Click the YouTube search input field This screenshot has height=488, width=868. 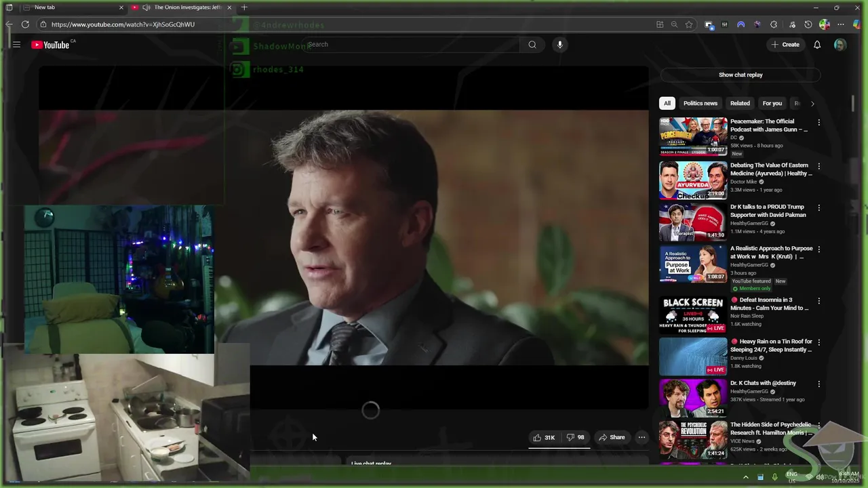pos(411,45)
